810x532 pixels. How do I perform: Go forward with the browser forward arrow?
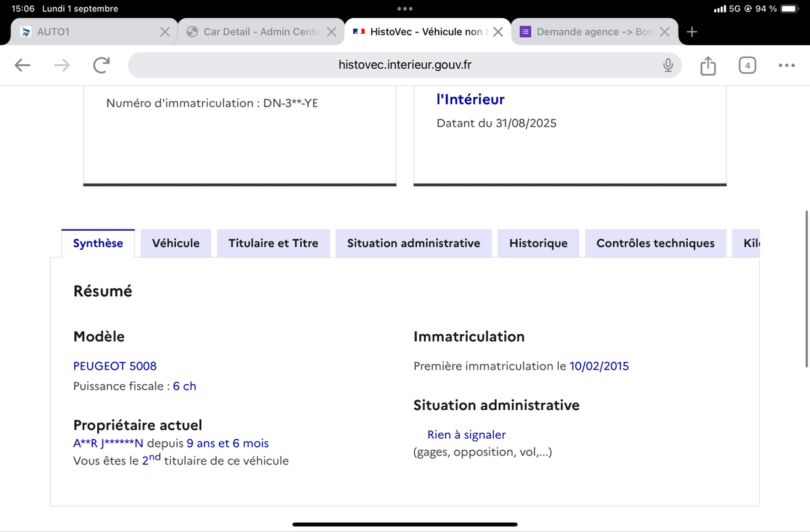61,65
